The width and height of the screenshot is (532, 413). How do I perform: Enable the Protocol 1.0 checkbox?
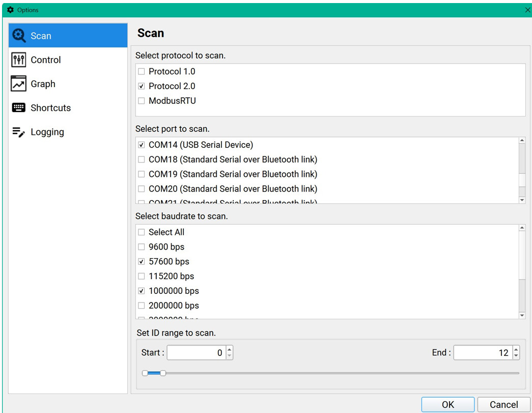pyautogui.click(x=142, y=72)
